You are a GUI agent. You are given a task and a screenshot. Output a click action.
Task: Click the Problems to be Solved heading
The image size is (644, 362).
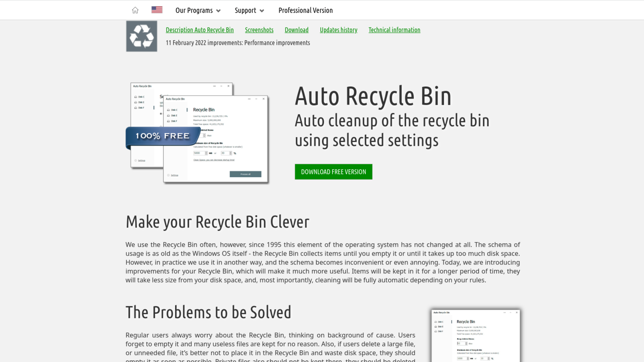coord(208,312)
